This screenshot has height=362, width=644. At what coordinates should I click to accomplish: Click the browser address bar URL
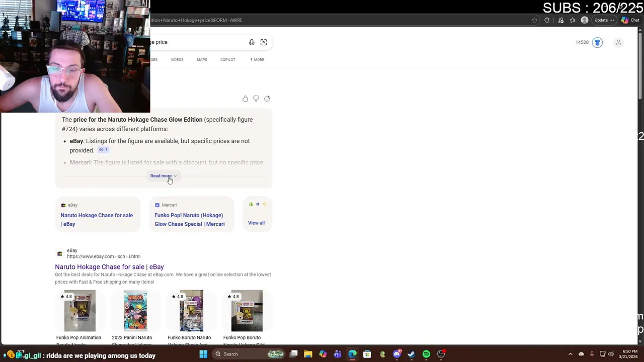337,20
